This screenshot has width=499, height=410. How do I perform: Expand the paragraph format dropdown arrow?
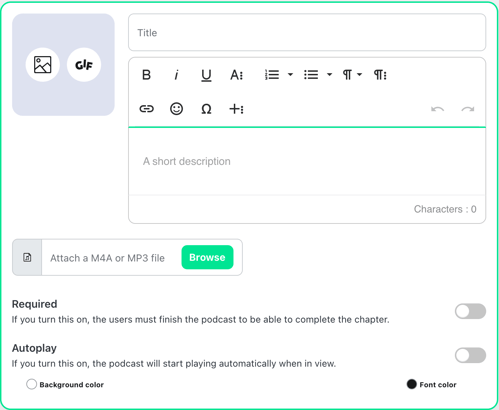(359, 74)
